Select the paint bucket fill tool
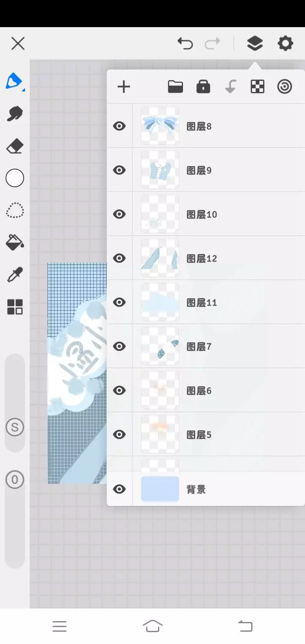Viewport: 305px width, 644px height. (15, 242)
